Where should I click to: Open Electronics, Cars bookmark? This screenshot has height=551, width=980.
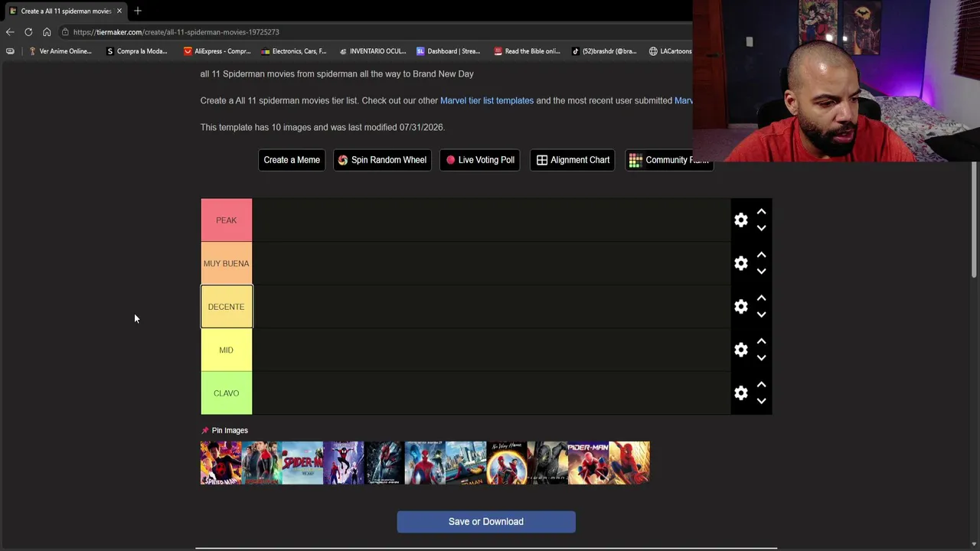pos(294,51)
